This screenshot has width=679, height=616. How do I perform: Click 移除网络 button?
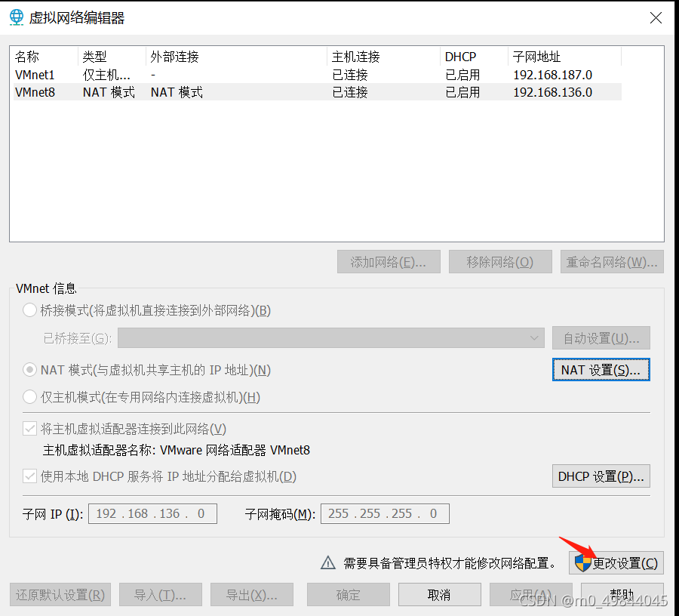(500, 262)
